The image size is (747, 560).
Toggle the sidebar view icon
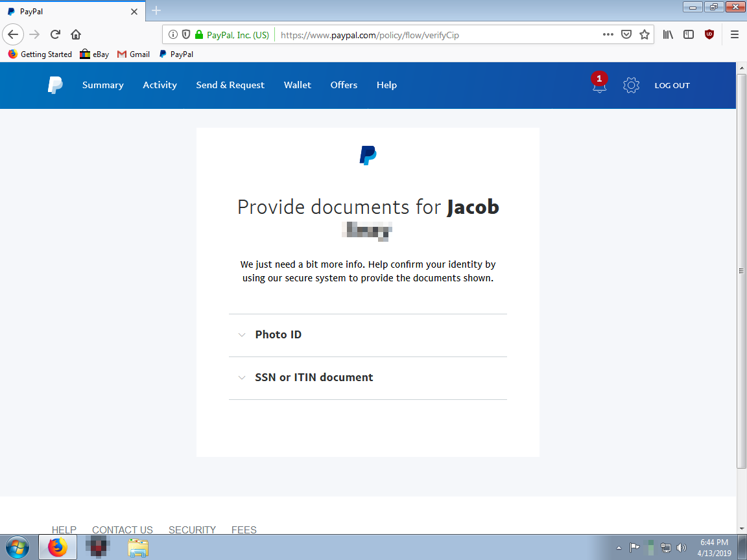point(689,34)
